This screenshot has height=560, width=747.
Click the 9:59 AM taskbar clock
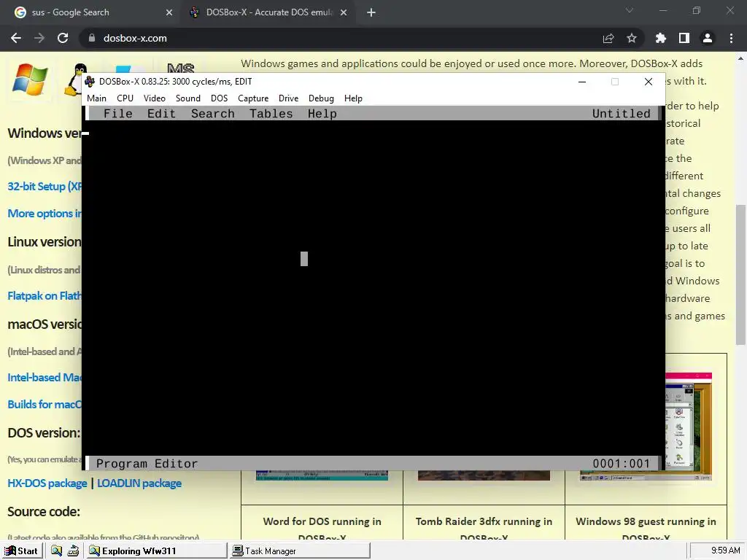(725, 551)
